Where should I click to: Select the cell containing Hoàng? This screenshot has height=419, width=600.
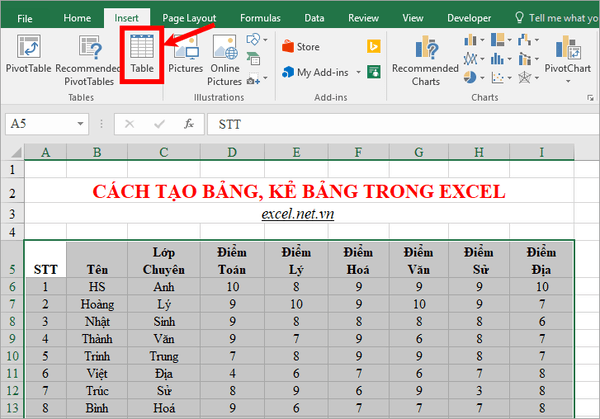(x=97, y=303)
